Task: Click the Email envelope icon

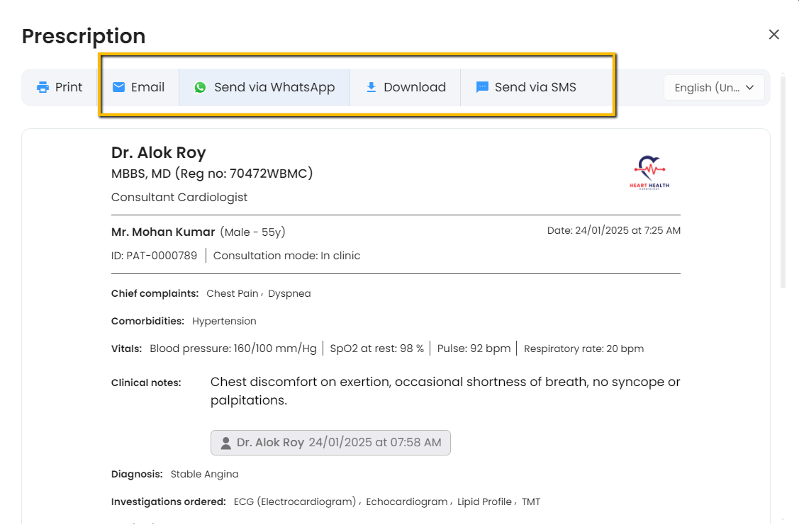Action: (x=119, y=87)
